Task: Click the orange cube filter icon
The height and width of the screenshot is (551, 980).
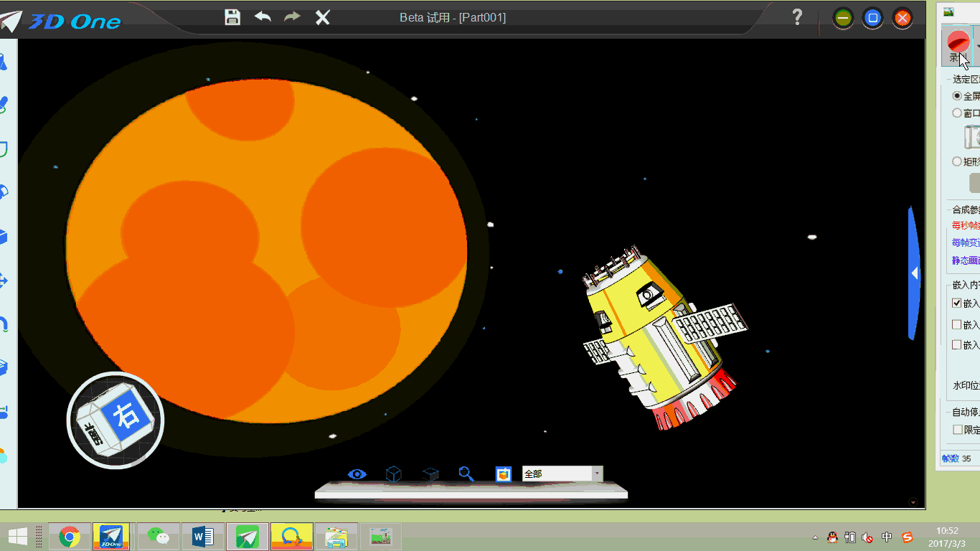Action: pyautogui.click(x=504, y=474)
